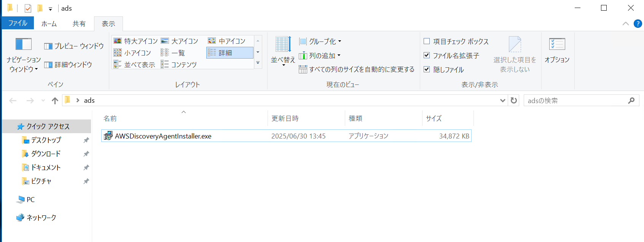This screenshot has width=644, height=242.
Task: Sort by the サイズ column header
Action: 448,118
